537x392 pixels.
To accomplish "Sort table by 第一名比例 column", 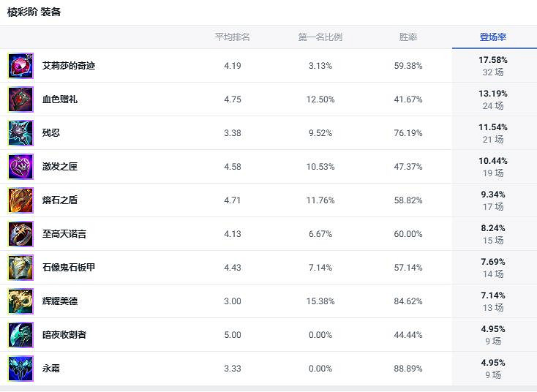I will pos(320,37).
